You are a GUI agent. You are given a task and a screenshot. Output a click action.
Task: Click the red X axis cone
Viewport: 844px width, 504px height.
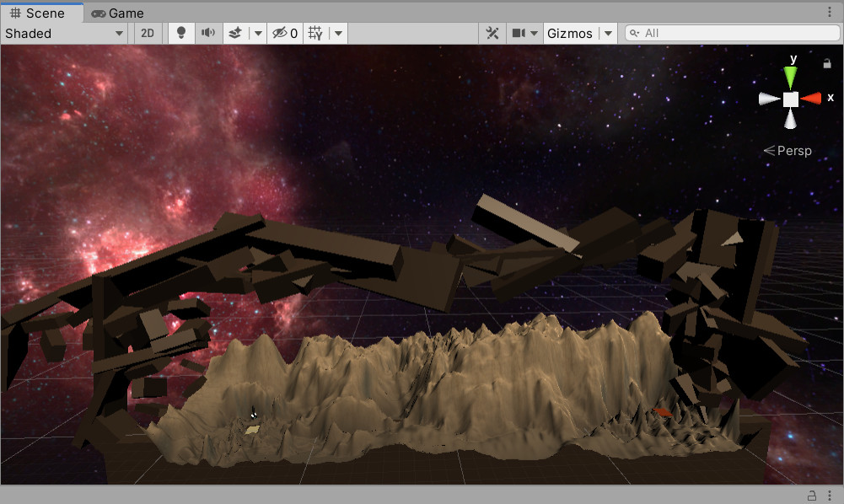tap(811, 99)
